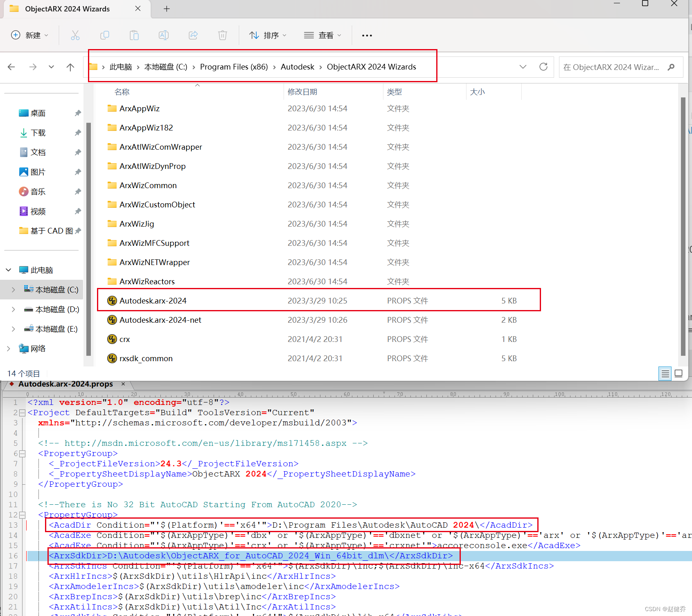Click the Videos 视频 sidebar icon
692x616 pixels.
click(x=24, y=211)
